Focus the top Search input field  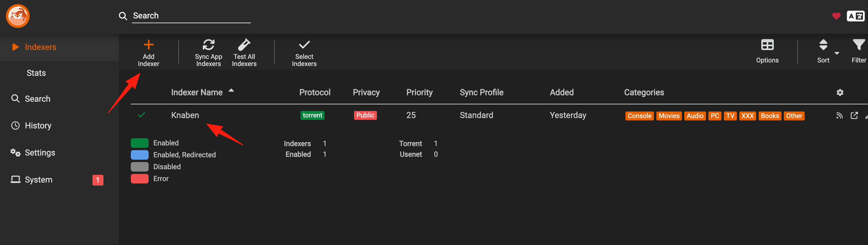point(191,16)
